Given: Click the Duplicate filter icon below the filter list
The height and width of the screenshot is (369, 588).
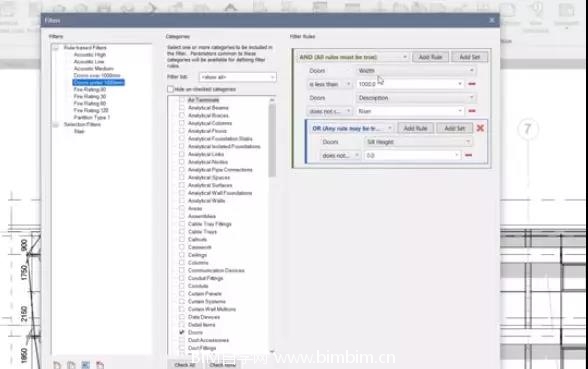Looking at the screenshot, I should click(71, 365).
